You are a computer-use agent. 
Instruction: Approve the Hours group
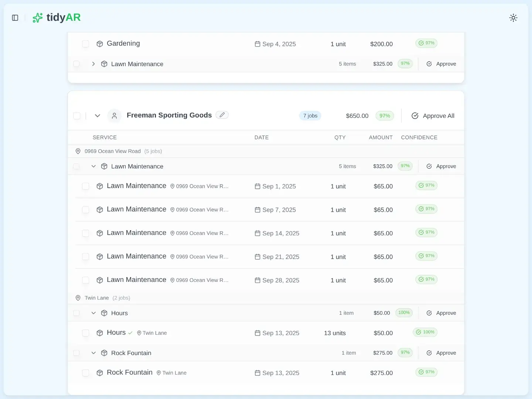tap(441, 313)
